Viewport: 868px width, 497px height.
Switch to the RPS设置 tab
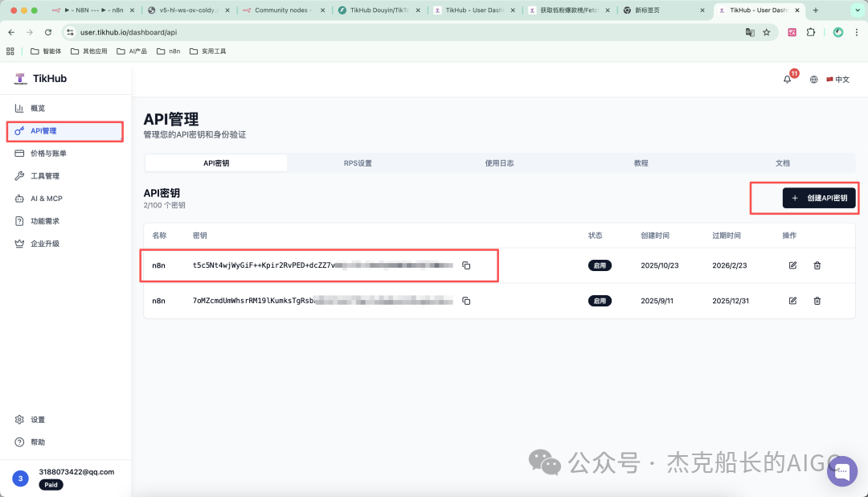(x=358, y=163)
